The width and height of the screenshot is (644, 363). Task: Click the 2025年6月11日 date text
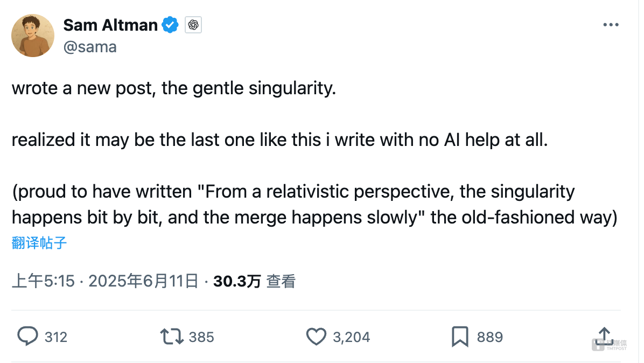pos(143,281)
